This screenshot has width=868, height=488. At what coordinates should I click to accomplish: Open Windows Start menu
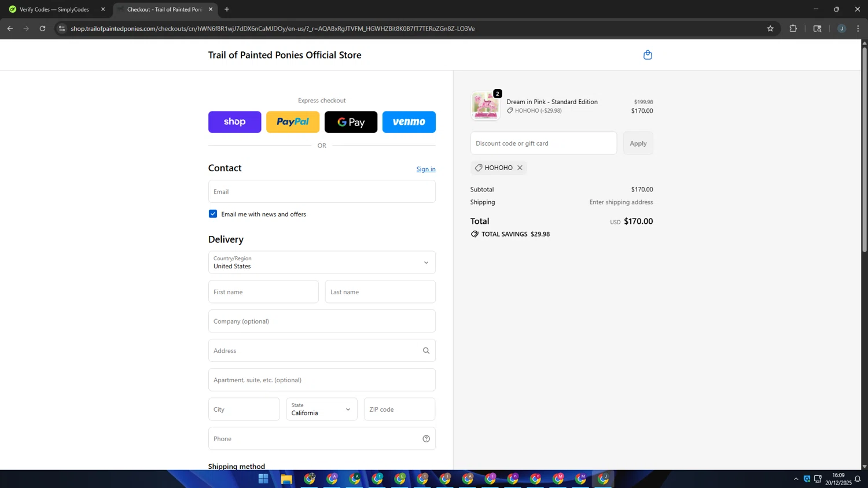(263, 479)
